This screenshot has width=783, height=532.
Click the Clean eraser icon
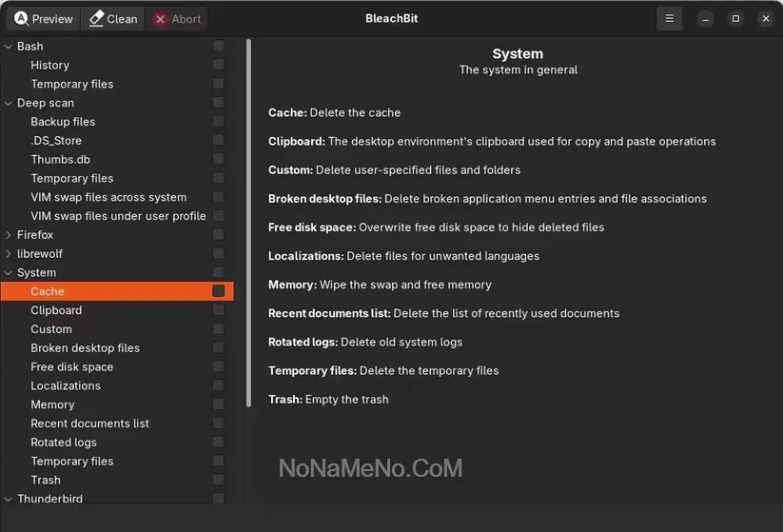(96, 19)
